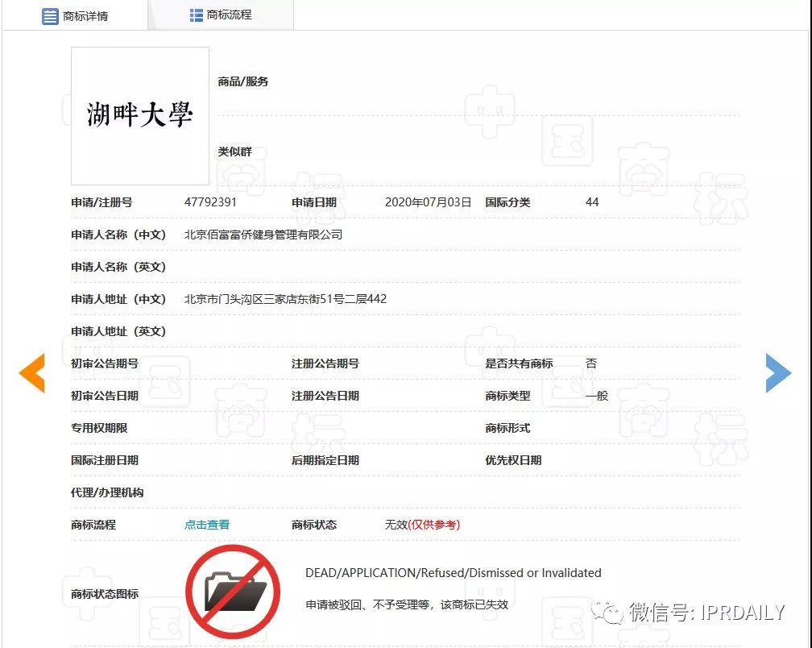Click the 是否共有商标 label
The height and width of the screenshot is (648, 812).
coord(519,363)
